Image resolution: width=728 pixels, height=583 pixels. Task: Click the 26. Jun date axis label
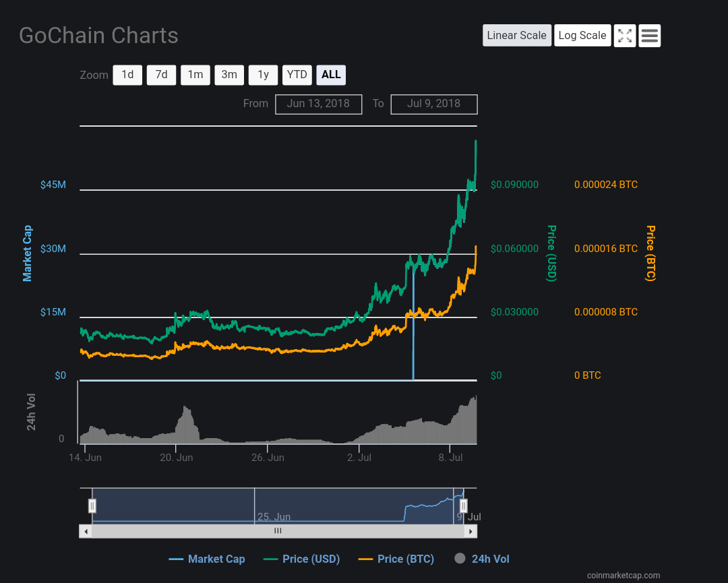tap(268, 458)
